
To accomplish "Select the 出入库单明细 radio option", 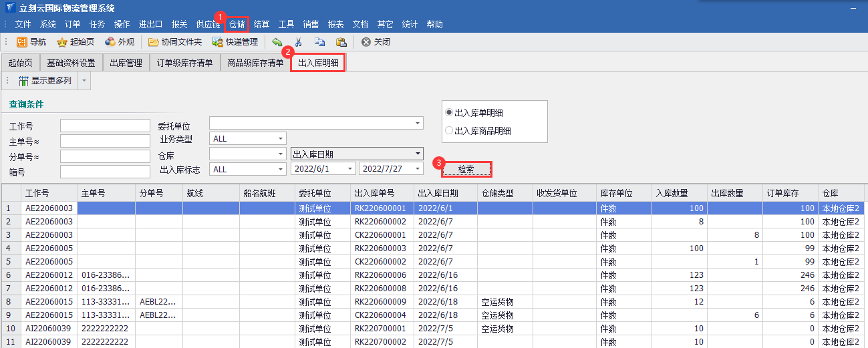I will (450, 113).
